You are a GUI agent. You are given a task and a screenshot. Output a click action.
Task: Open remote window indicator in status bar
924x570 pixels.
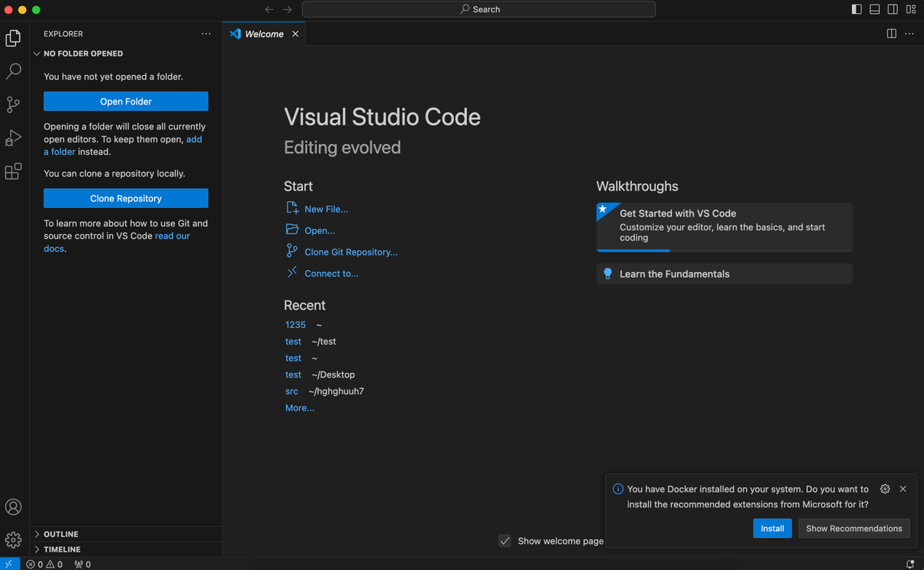[9, 564]
